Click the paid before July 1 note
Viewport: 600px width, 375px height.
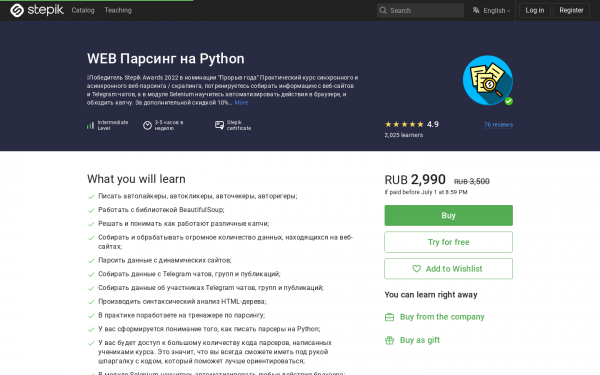[426, 192]
